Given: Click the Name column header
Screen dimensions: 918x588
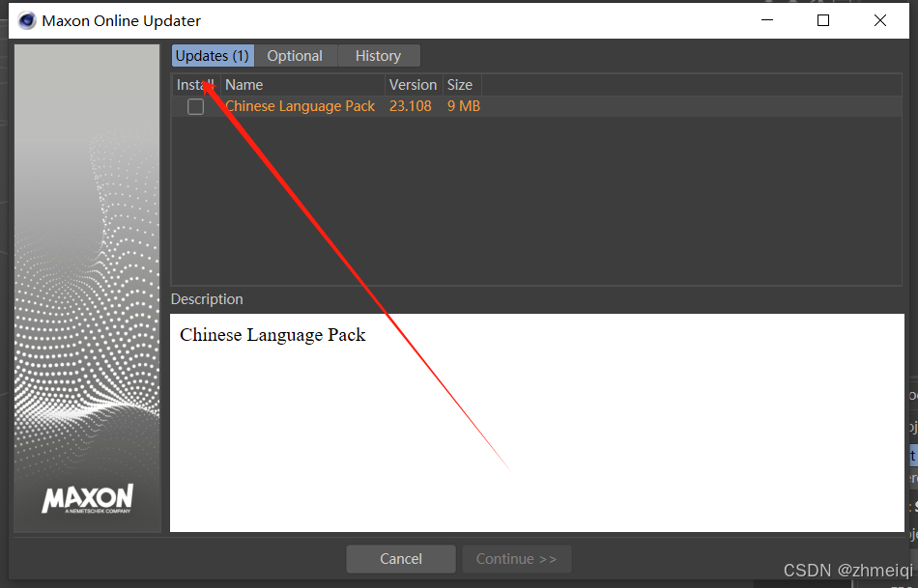Looking at the screenshot, I should click(x=302, y=85).
